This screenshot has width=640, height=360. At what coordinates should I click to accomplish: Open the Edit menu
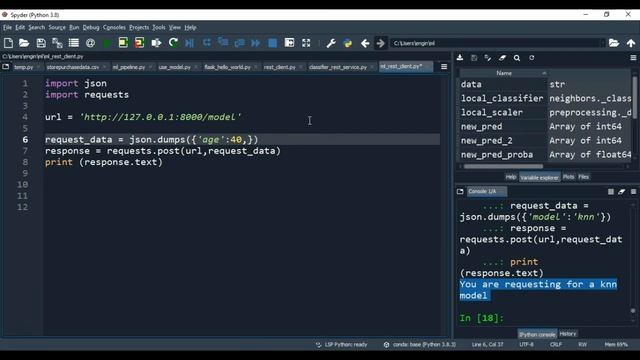click(x=20, y=27)
